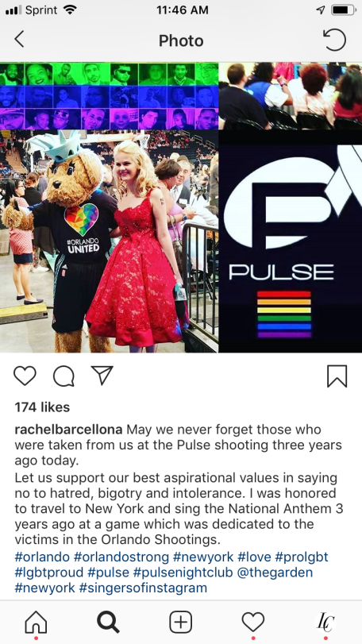Open the #singersofinstagram hashtag

143,588
